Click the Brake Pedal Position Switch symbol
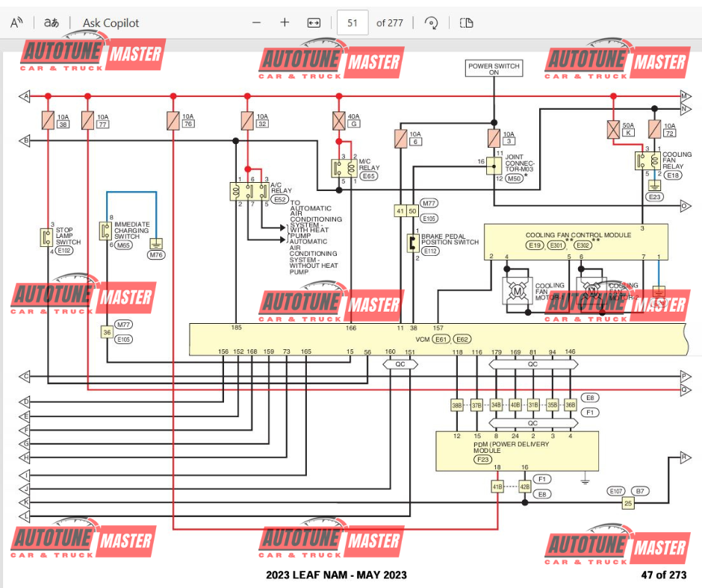Viewport: 702px width, 588px height. click(411, 243)
